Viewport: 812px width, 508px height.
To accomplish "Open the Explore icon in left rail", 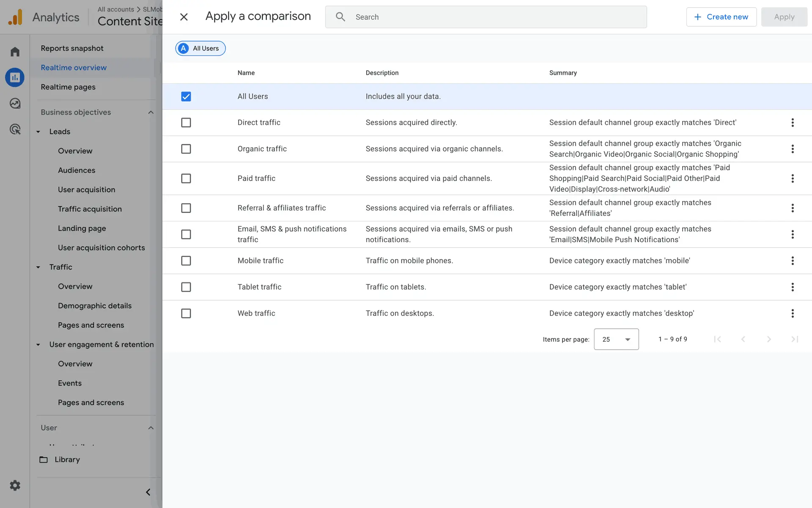I will pyautogui.click(x=15, y=103).
